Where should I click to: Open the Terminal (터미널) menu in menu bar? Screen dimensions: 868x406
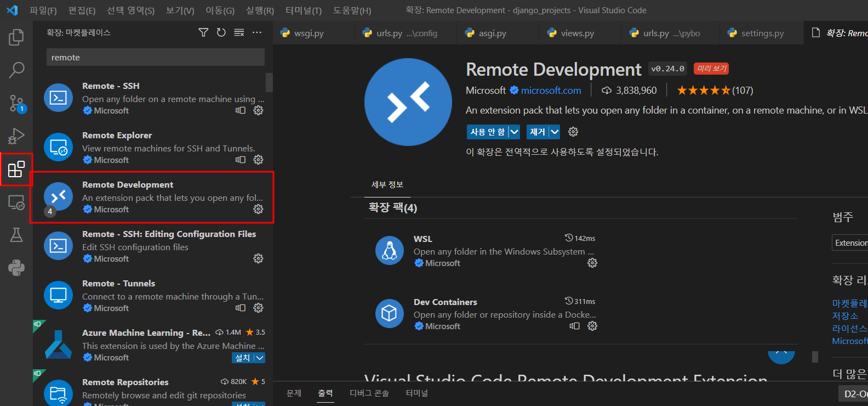(x=304, y=10)
